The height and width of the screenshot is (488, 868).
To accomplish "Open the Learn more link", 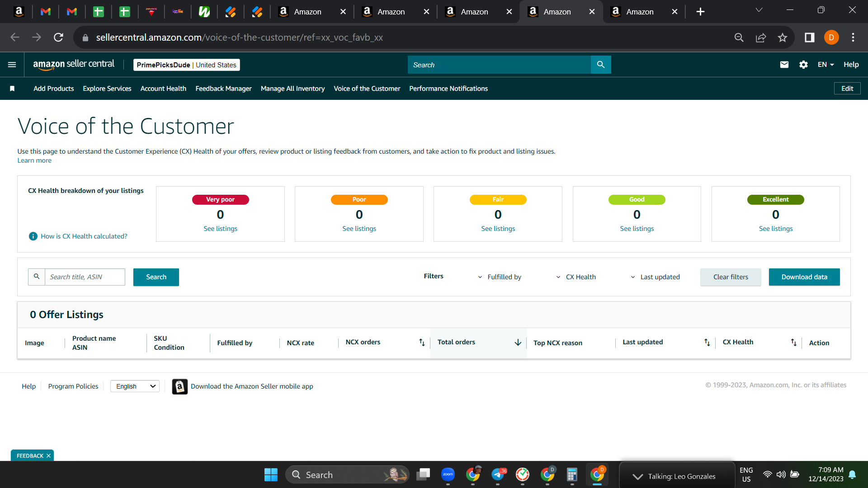I will (34, 160).
